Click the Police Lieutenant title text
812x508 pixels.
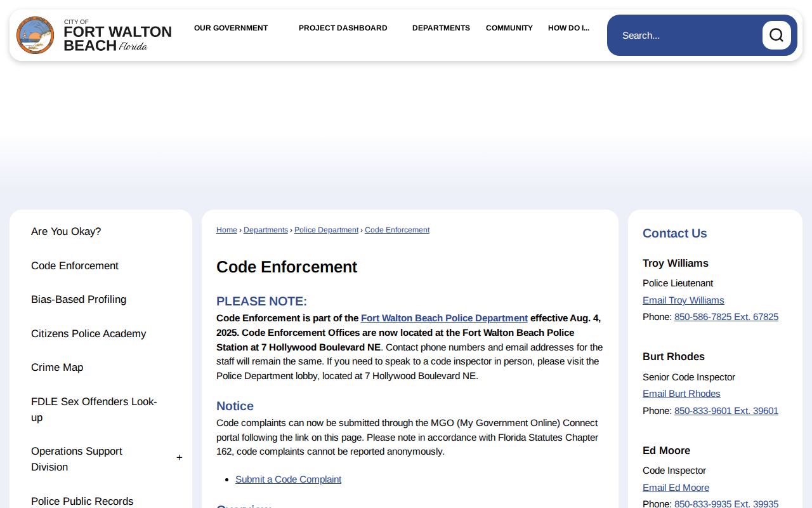[678, 283]
